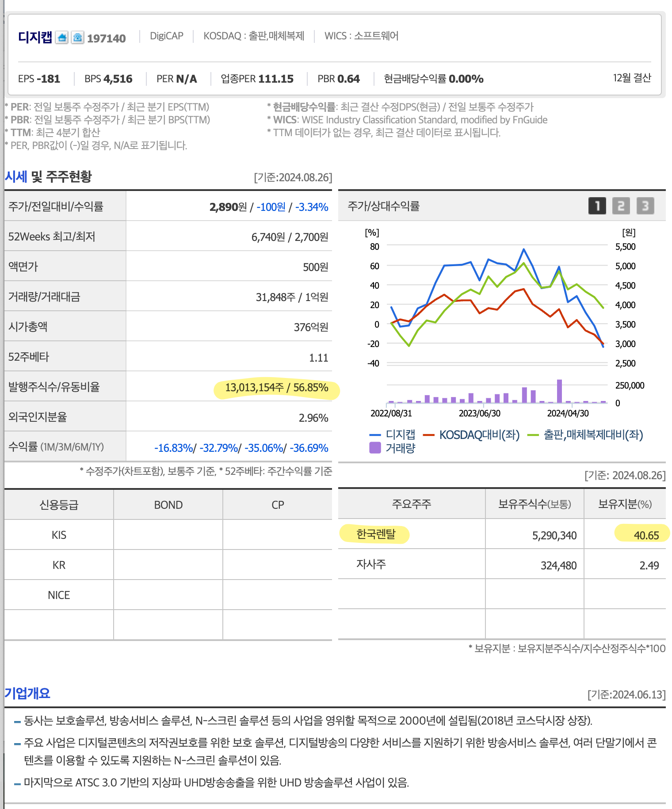Click the 신용등급 column header
The width and height of the screenshot is (672, 809).
59,505
